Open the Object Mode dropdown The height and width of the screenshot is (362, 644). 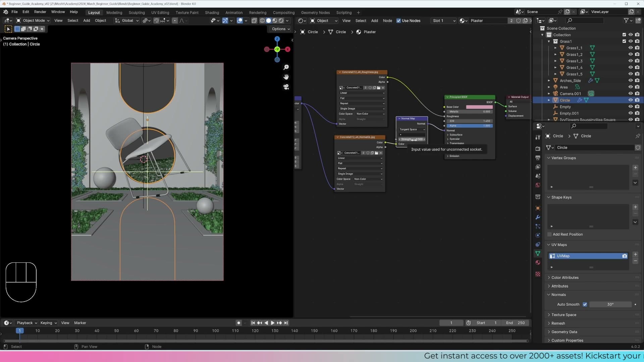coord(33,21)
